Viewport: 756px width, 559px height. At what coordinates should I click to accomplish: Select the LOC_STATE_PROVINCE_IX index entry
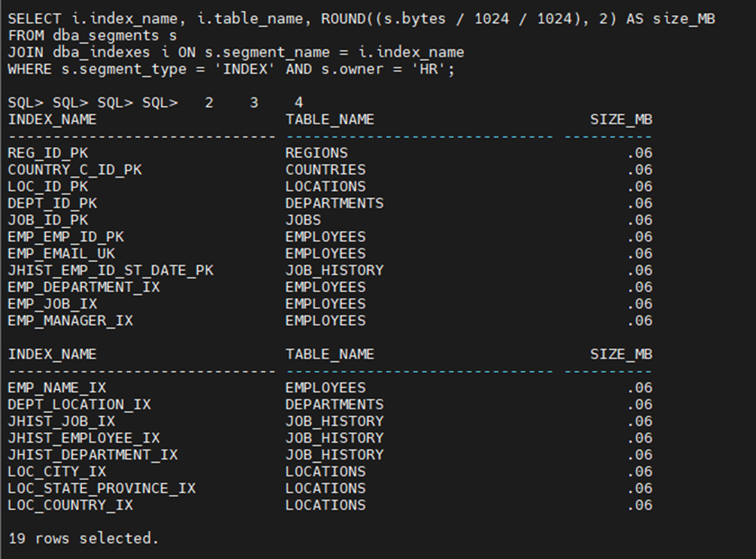[102, 488]
